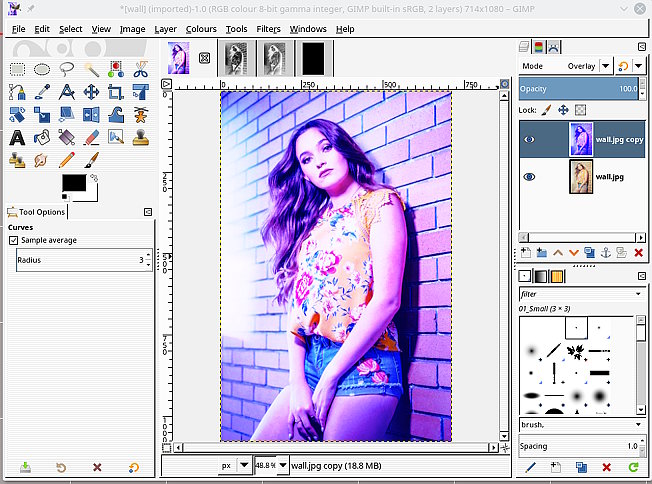This screenshot has width=652, height=484.
Task: Hide the wall.jpg copy layer
Action: [x=529, y=140]
